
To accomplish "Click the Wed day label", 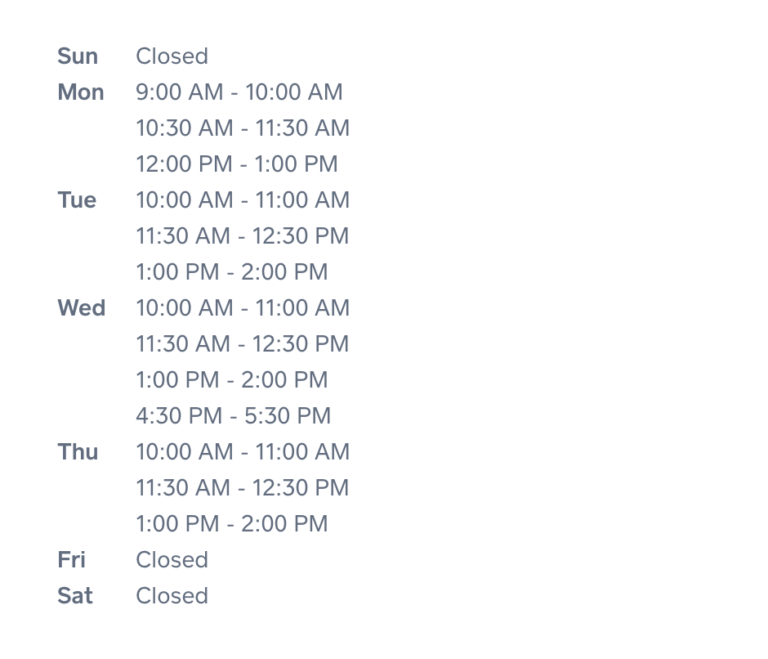I will coord(81,308).
